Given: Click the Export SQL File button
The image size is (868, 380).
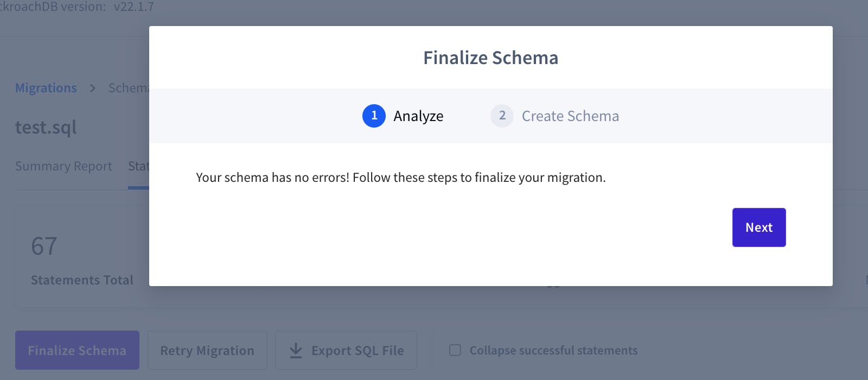Looking at the screenshot, I should coord(346,350).
